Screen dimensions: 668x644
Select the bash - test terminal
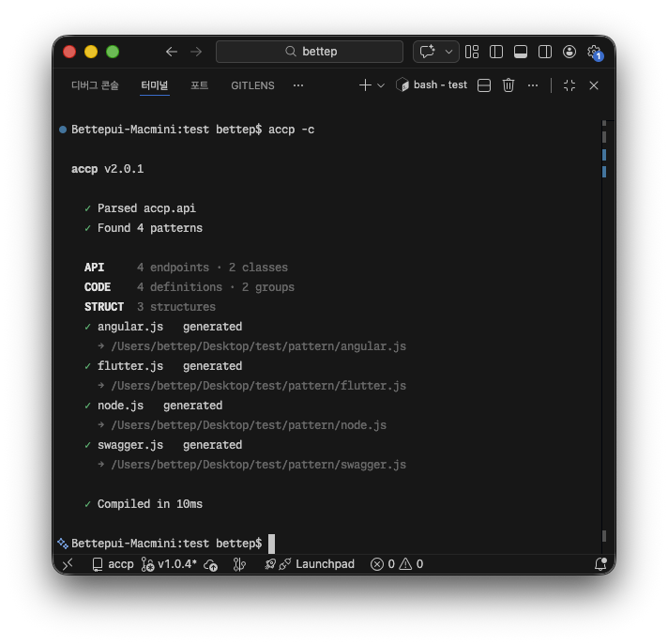tap(432, 85)
